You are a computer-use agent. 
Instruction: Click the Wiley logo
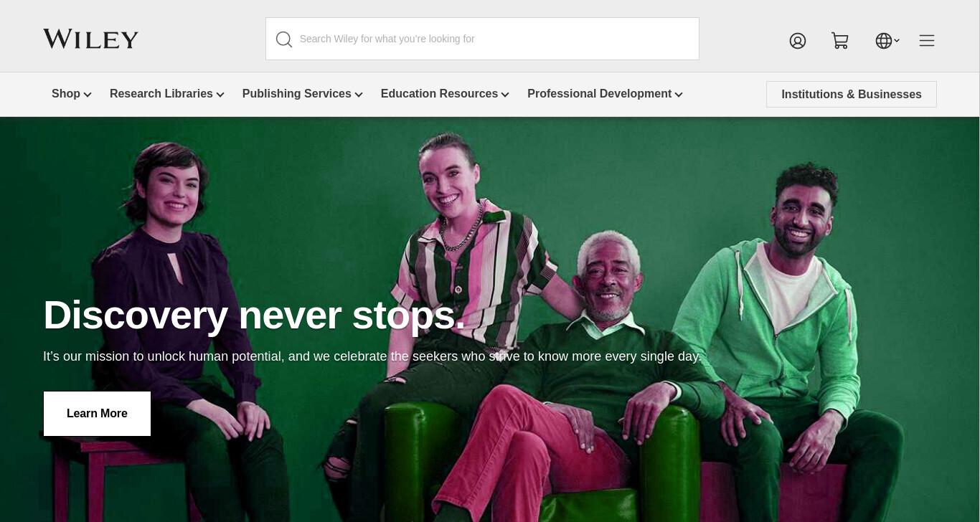click(x=90, y=39)
